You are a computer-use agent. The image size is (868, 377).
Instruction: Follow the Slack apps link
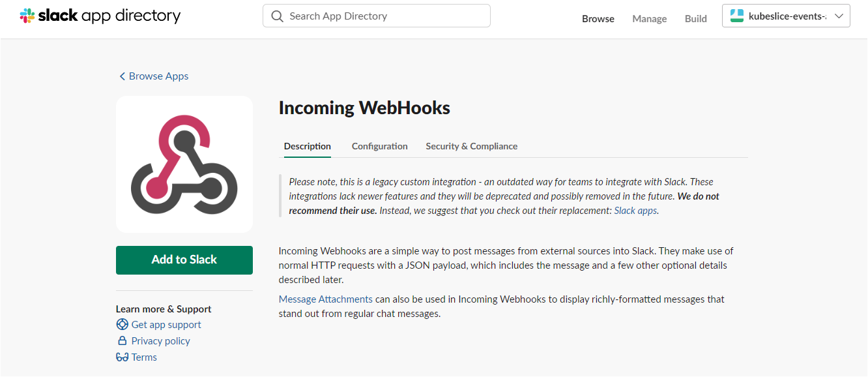[x=636, y=211]
